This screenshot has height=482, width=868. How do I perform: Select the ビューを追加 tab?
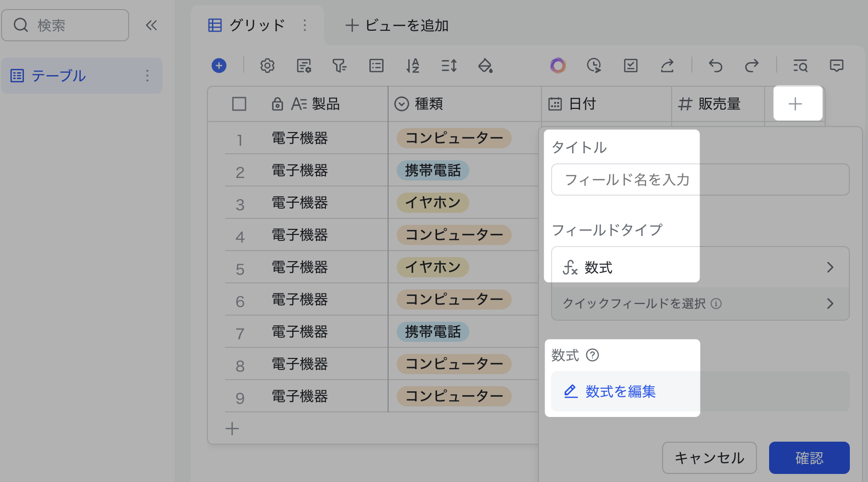tap(395, 25)
